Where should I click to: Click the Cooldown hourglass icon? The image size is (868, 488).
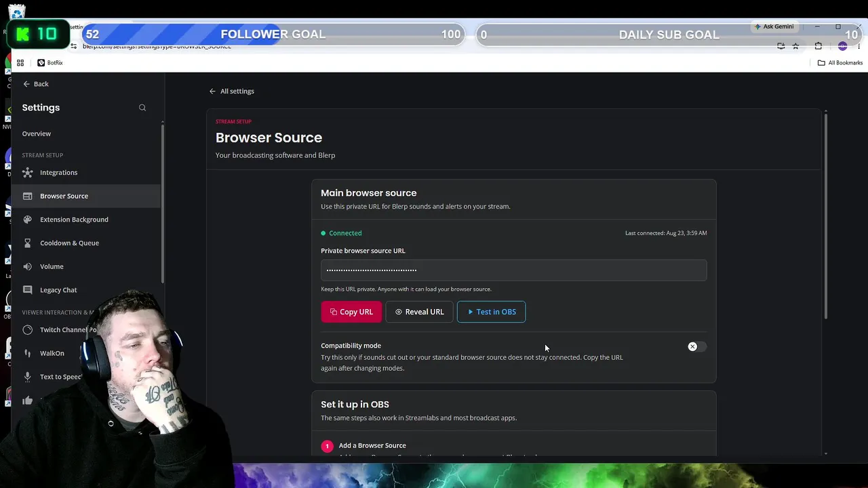click(x=27, y=243)
